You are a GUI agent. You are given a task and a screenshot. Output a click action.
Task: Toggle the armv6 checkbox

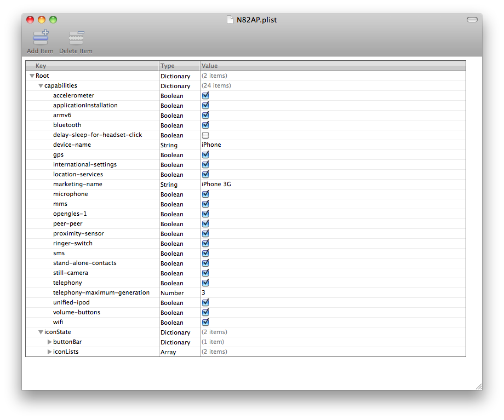(x=205, y=115)
